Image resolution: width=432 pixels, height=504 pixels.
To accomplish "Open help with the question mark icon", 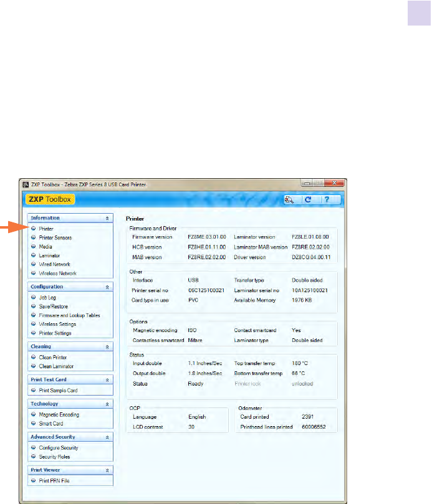I will (327, 199).
